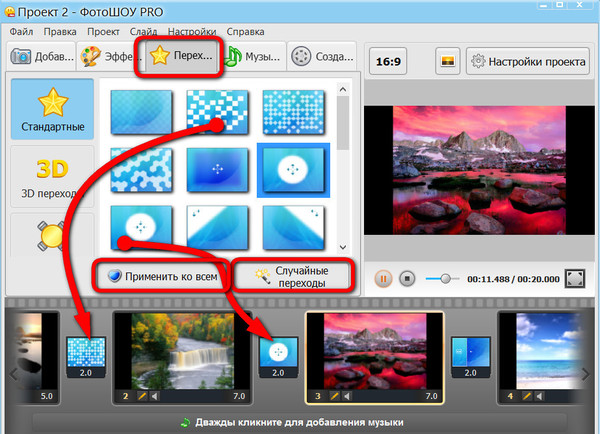
Task: Choose the dark blue zoom transition thumbnail
Action: [x=217, y=170]
